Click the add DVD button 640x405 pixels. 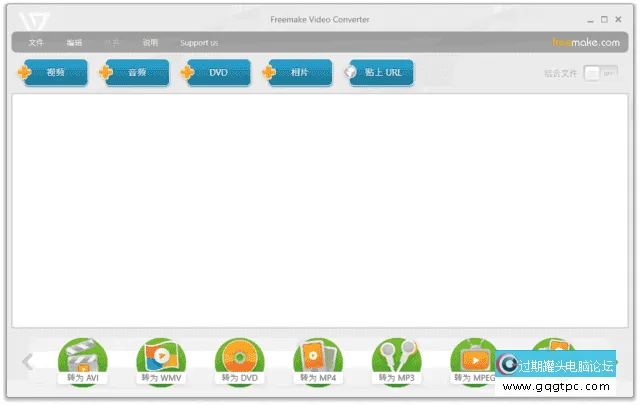[x=216, y=73]
